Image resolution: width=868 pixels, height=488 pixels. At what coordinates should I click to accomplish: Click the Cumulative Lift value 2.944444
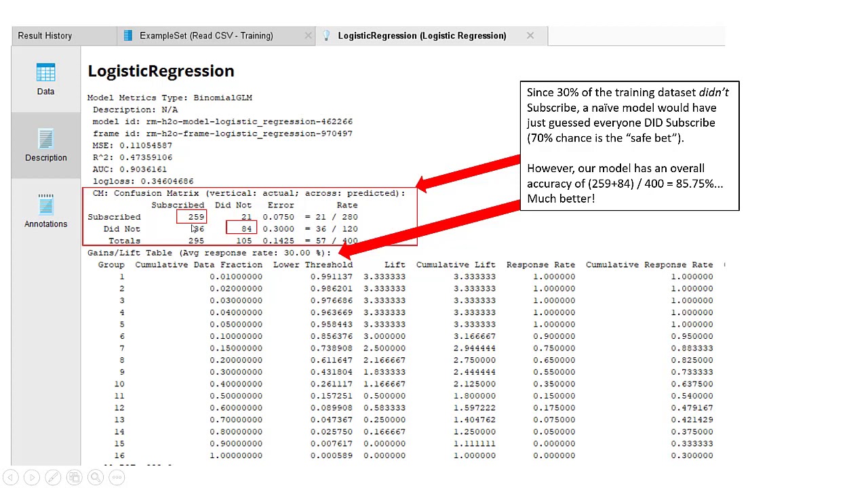(475, 348)
